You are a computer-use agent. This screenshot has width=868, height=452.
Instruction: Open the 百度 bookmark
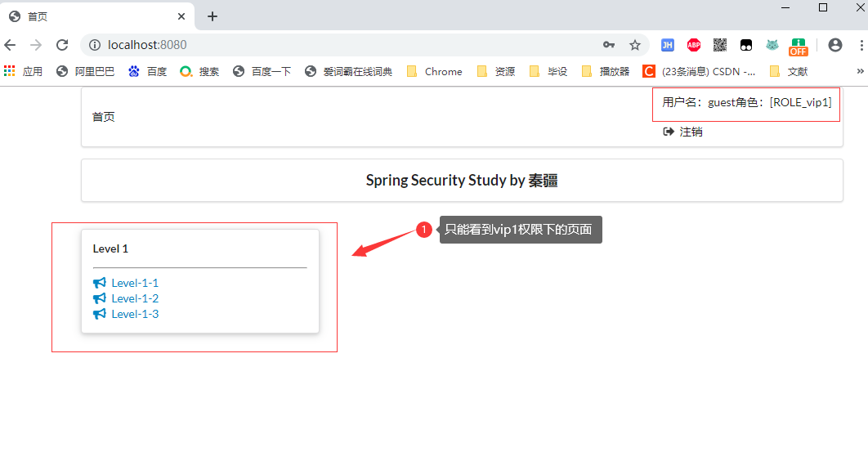click(x=147, y=71)
